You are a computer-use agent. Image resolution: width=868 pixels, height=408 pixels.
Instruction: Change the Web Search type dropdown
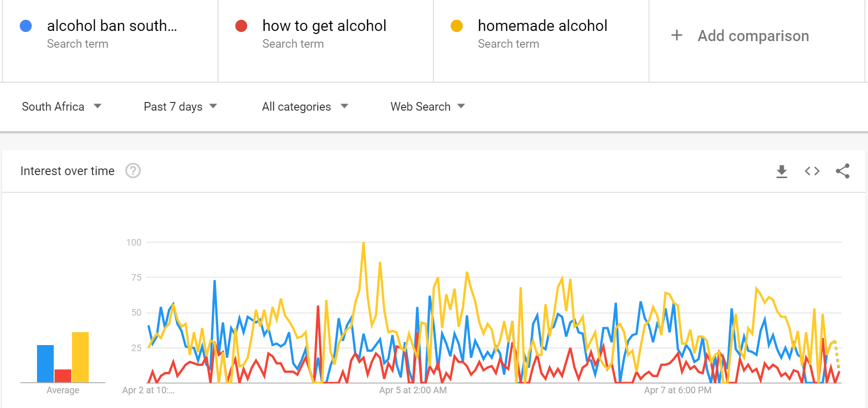(428, 107)
